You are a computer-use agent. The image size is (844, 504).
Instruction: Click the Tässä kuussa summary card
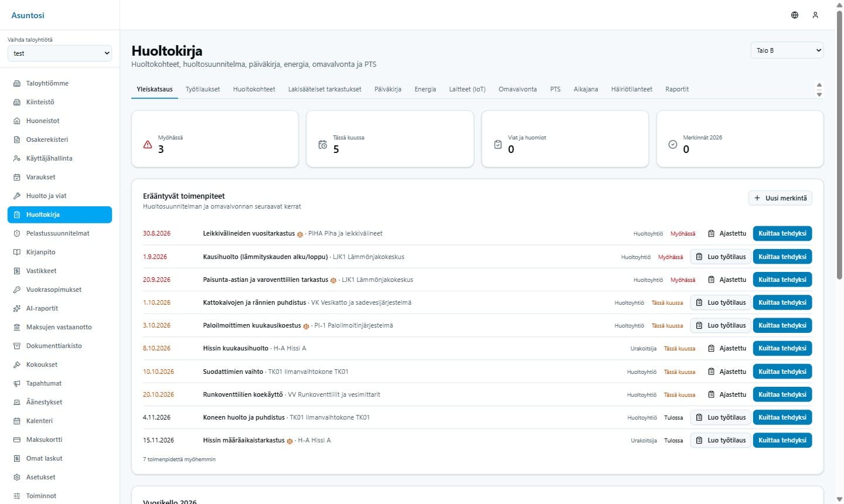point(390,139)
